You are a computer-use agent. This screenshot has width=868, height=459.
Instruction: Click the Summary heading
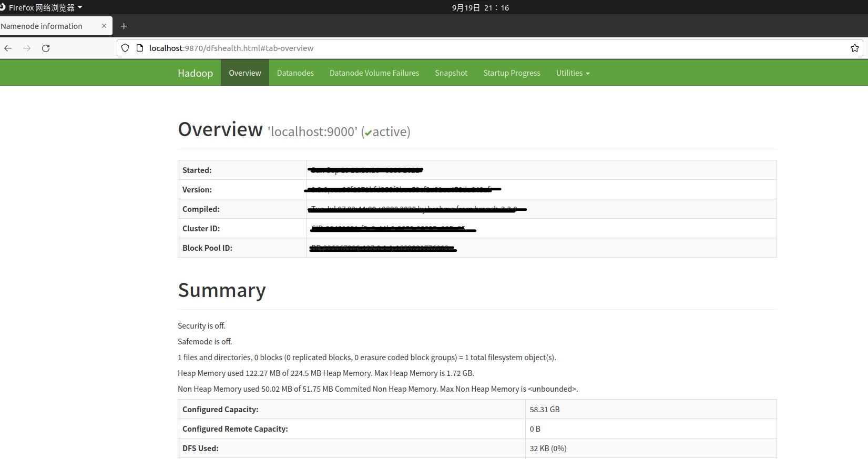pyautogui.click(x=222, y=290)
